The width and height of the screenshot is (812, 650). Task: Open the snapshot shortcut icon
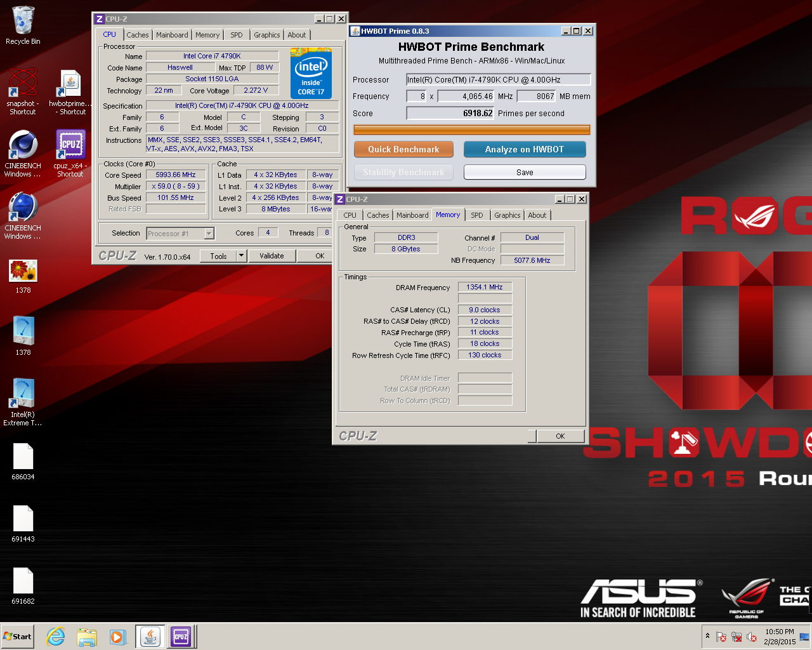(x=23, y=92)
